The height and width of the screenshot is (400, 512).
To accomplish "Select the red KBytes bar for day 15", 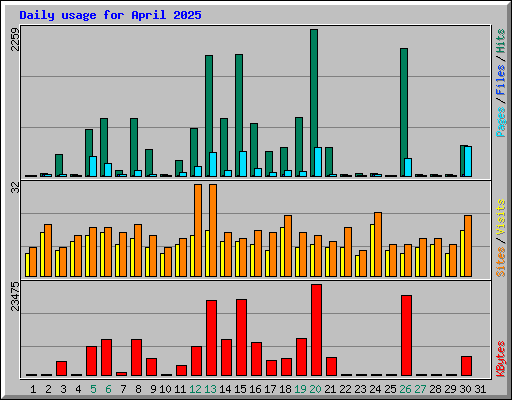I will point(241,337).
